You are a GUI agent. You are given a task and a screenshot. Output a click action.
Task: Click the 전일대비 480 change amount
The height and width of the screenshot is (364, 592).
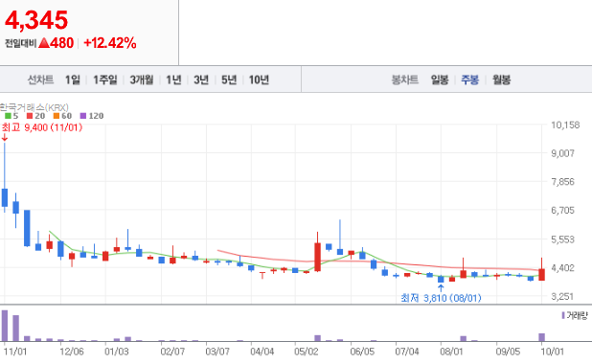click(39, 43)
